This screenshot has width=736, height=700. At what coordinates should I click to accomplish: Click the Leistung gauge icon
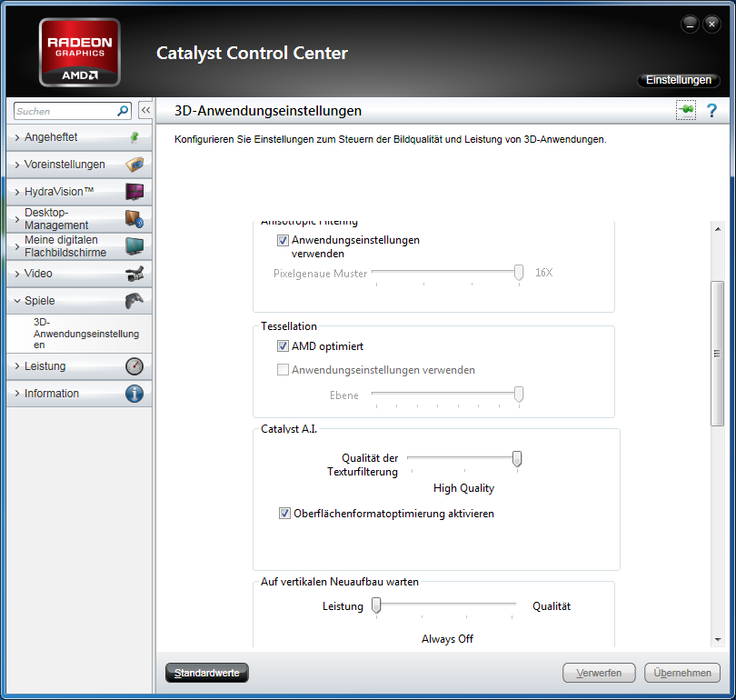(x=134, y=366)
